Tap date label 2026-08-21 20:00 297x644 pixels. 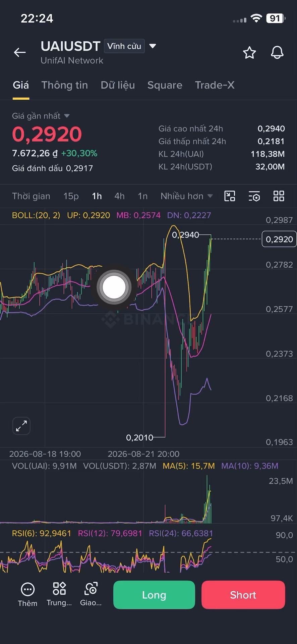143,454
